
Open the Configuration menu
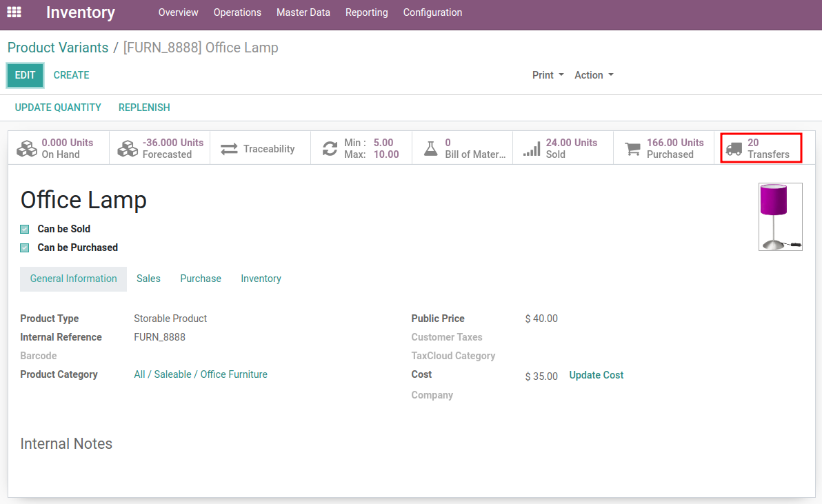point(432,12)
